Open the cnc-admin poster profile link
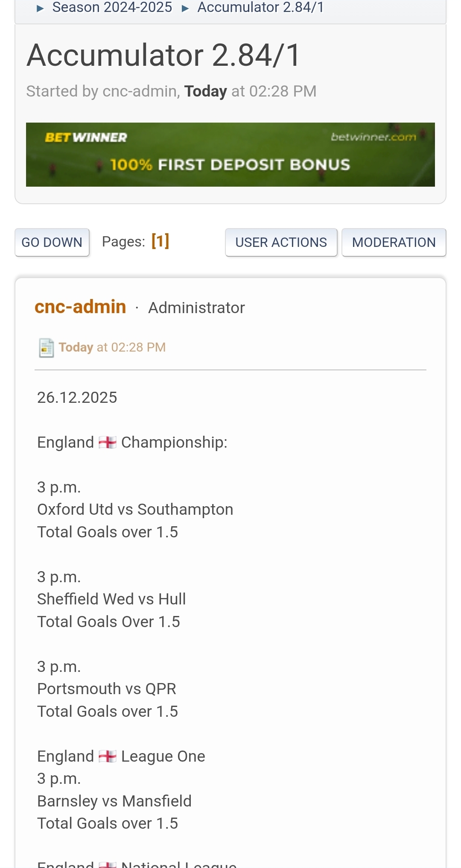The height and width of the screenshot is (868, 461). 80,307
